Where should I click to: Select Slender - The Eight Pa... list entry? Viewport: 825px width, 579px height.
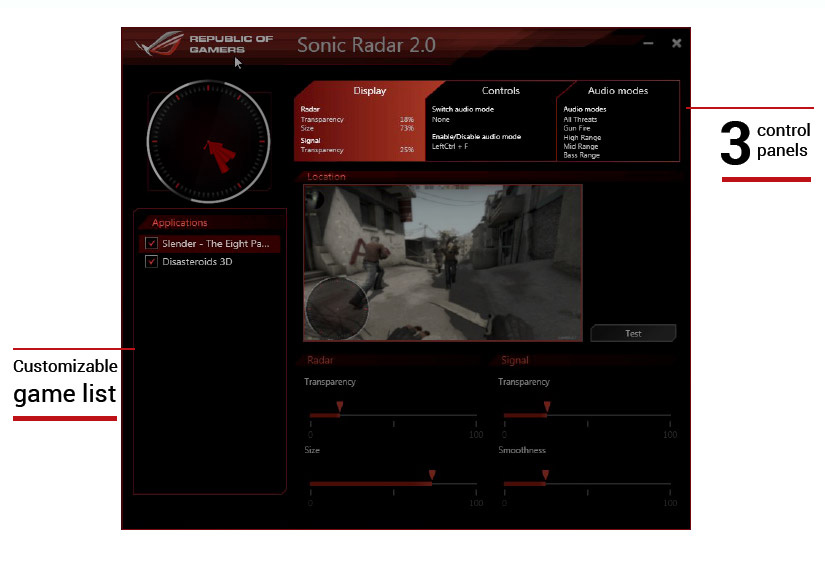[x=209, y=244]
